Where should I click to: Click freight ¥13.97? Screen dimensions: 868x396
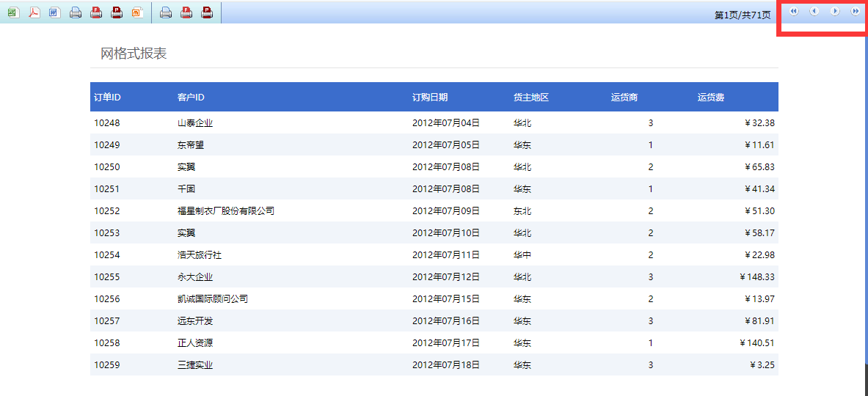coord(759,299)
